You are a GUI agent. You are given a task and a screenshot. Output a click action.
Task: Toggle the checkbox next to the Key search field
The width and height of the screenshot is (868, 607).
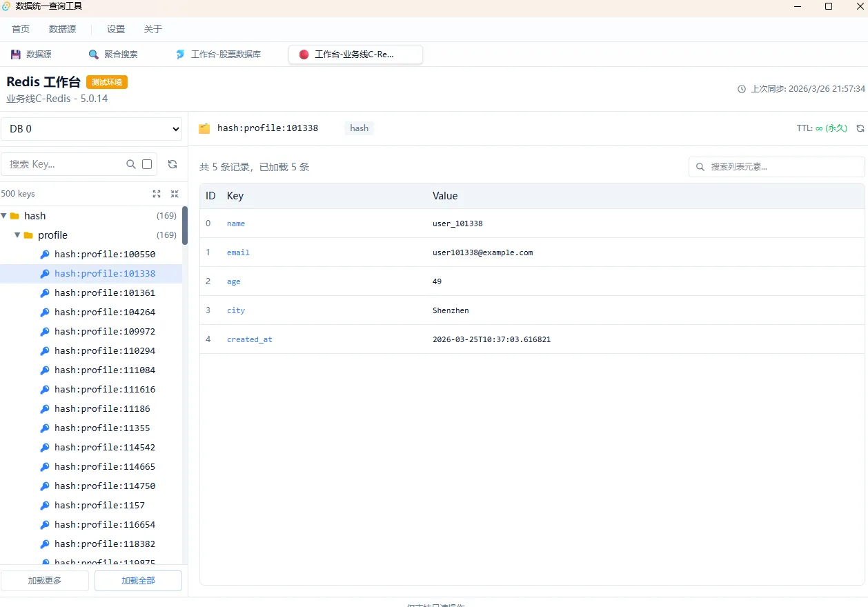[146, 164]
